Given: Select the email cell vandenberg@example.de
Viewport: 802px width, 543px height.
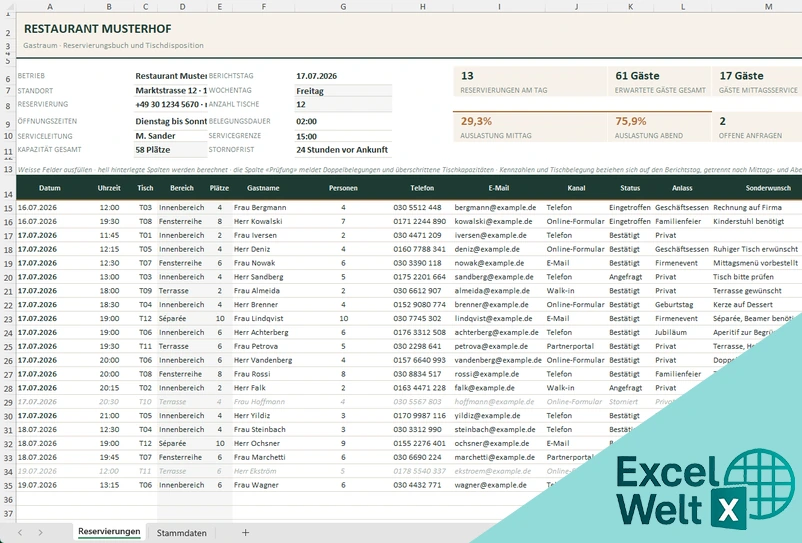Looking at the screenshot, I should click(499, 360).
